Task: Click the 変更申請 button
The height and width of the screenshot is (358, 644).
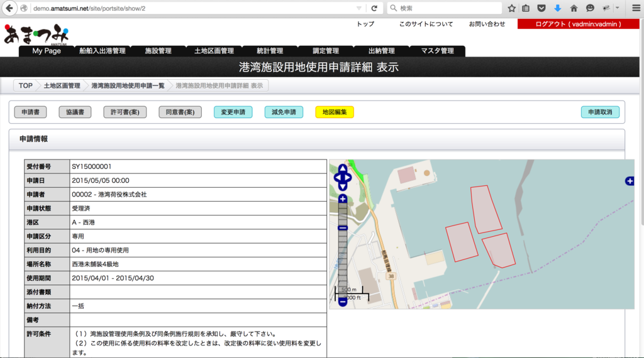Action: (x=233, y=112)
